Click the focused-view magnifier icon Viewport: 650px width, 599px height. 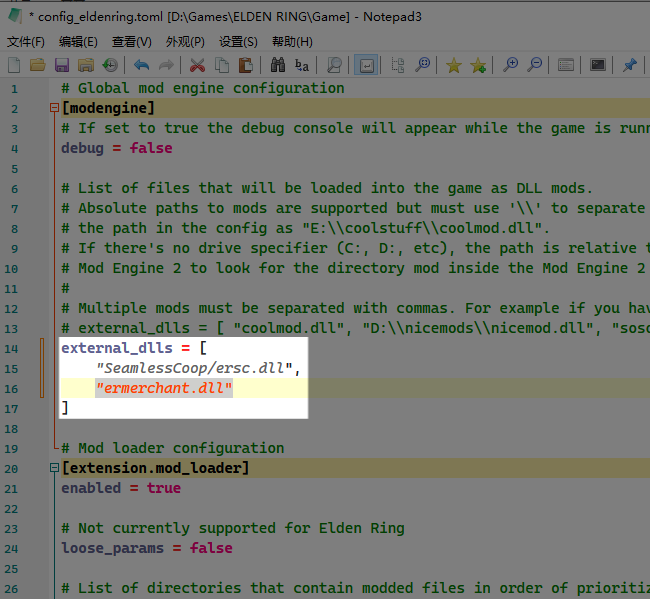pos(423,65)
